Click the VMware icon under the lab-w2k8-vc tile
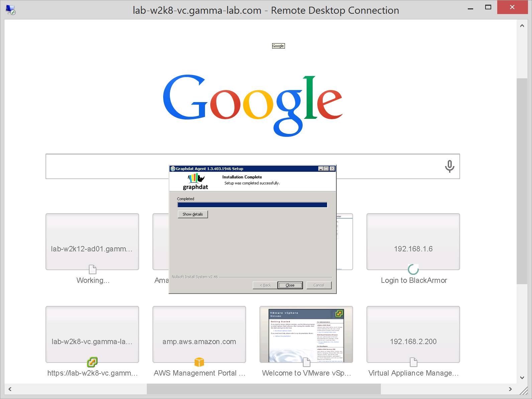532x399 pixels. click(92, 362)
